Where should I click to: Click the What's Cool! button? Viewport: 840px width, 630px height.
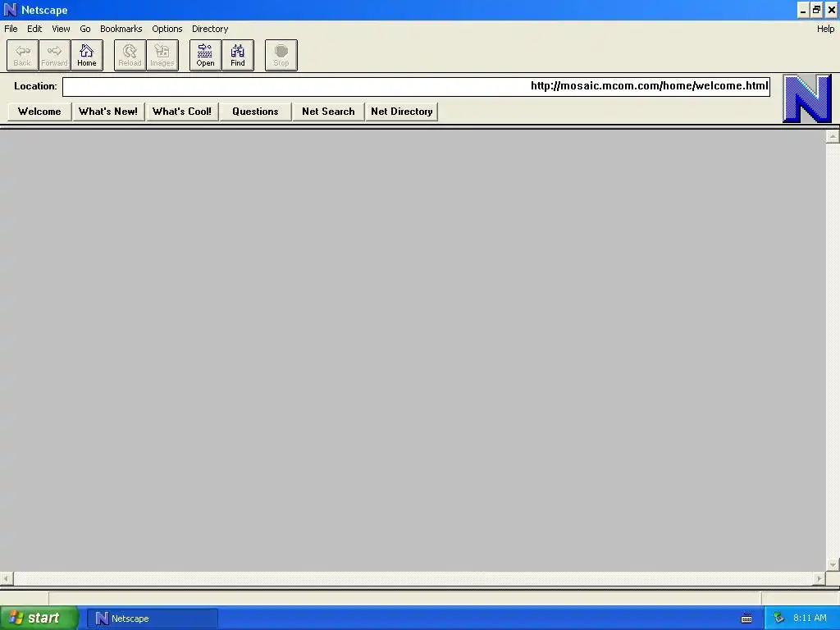click(182, 112)
